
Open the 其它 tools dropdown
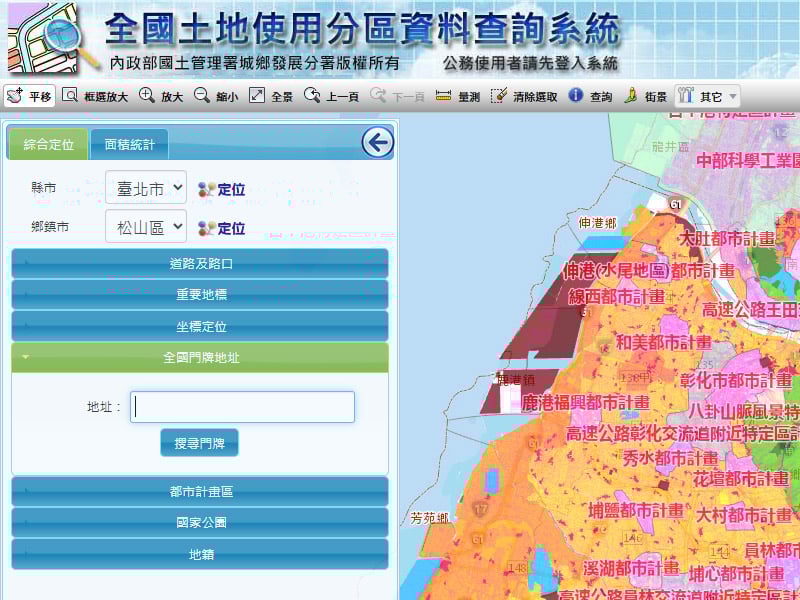[708, 96]
